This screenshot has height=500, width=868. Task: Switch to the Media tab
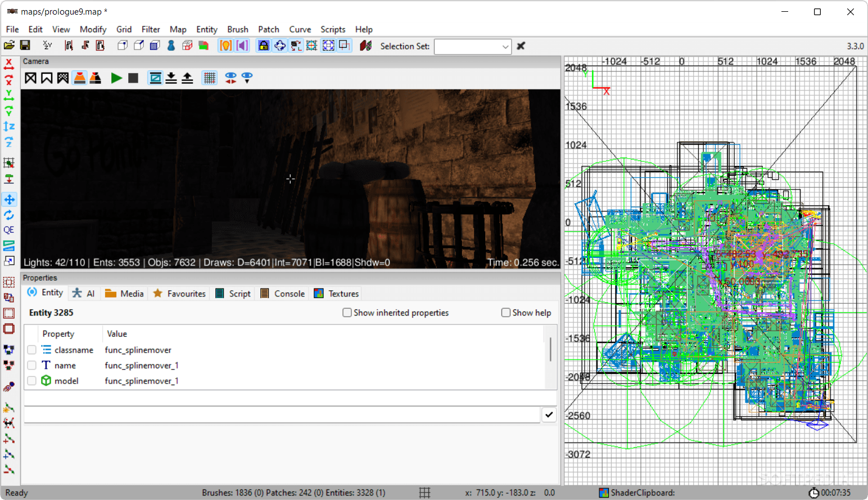[x=124, y=294]
